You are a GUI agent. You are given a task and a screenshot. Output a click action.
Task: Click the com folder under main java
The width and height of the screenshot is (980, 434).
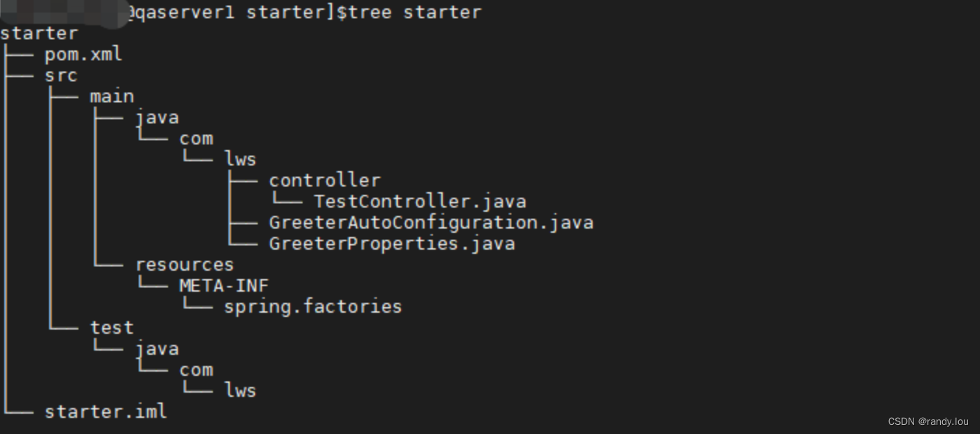point(196,138)
